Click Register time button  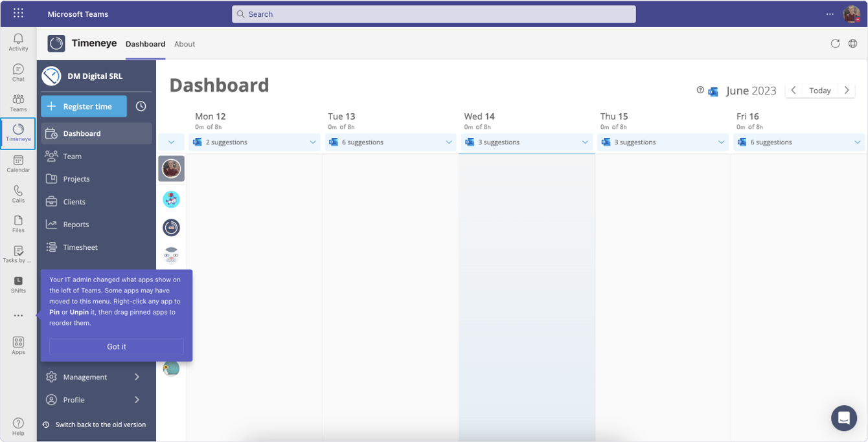coord(84,106)
